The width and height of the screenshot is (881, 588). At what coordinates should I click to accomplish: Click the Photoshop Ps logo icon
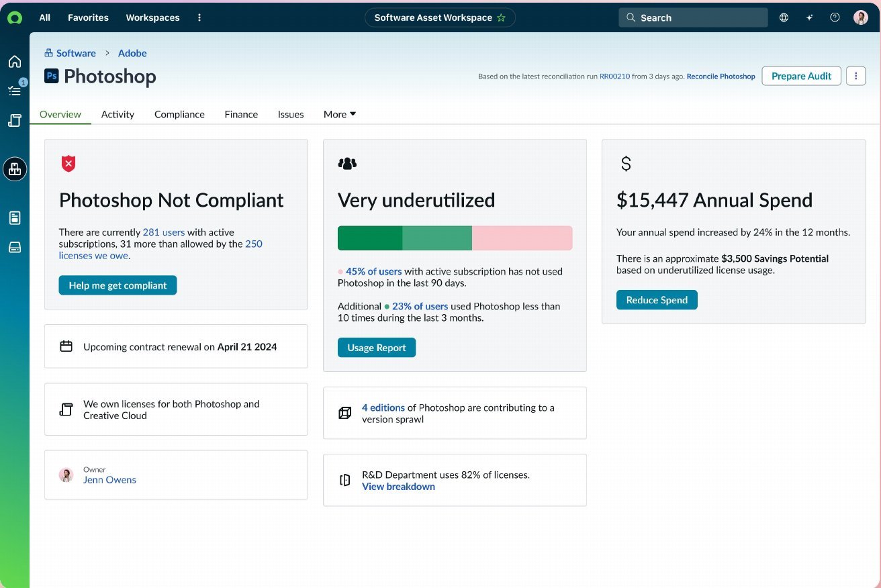pyautogui.click(x=52, y=76)
